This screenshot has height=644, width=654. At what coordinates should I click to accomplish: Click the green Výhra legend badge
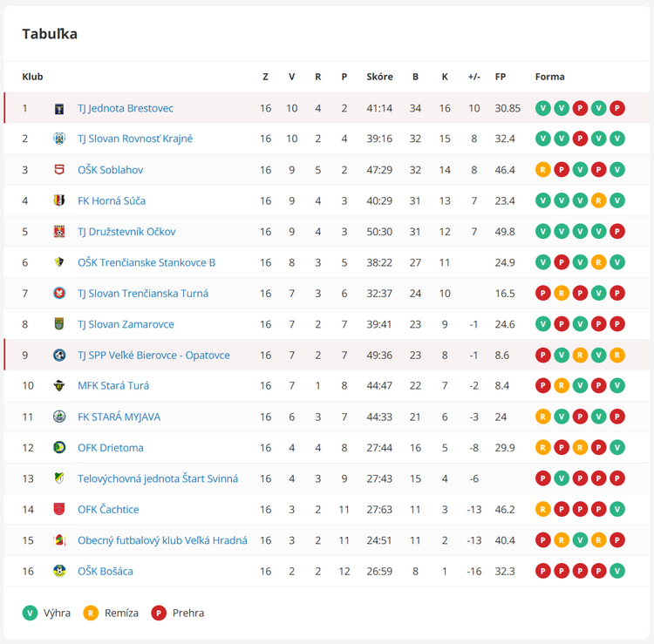click(31, 613)
